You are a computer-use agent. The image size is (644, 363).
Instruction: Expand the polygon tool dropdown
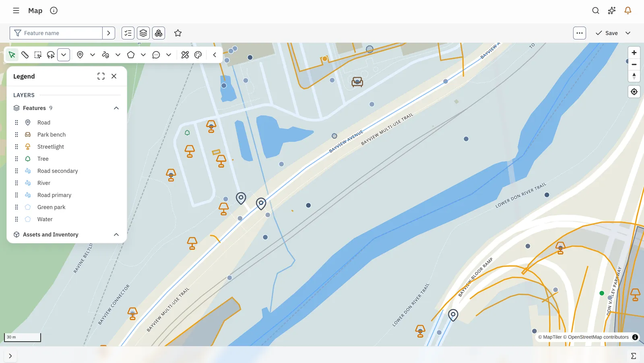143,55
